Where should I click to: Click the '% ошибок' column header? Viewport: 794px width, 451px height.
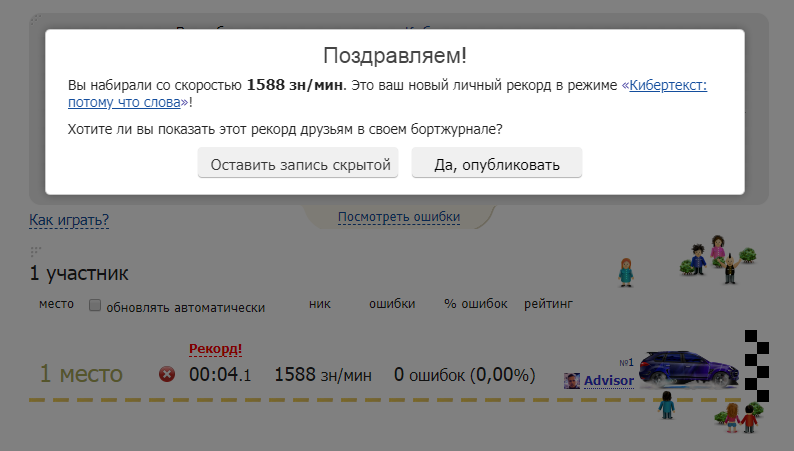pyautogui.click(x=476, y=304)
